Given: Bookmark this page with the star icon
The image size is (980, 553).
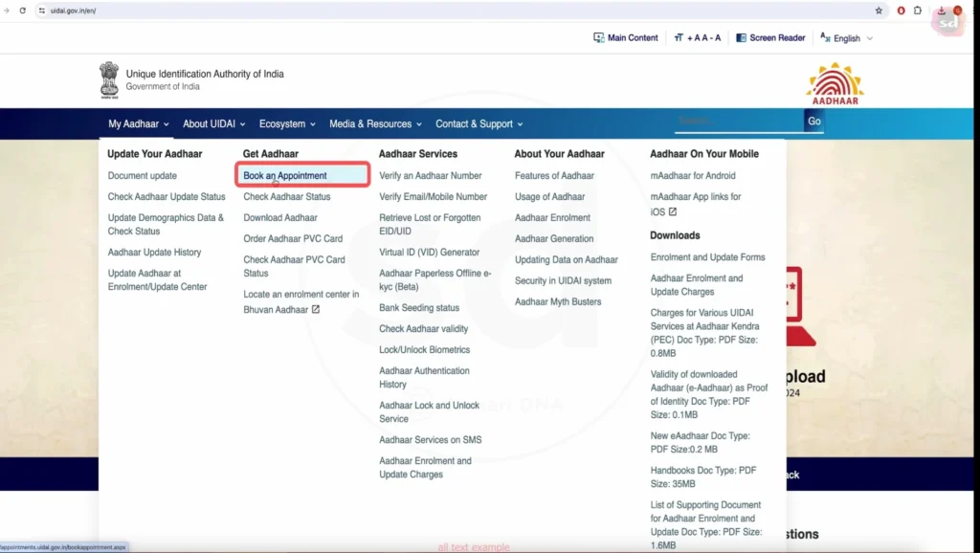Looking at the screenshot, I should 879,11.
